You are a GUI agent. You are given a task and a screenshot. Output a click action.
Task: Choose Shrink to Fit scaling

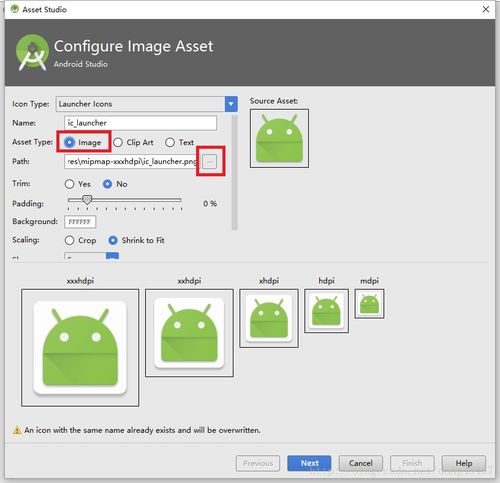point(113,240)
